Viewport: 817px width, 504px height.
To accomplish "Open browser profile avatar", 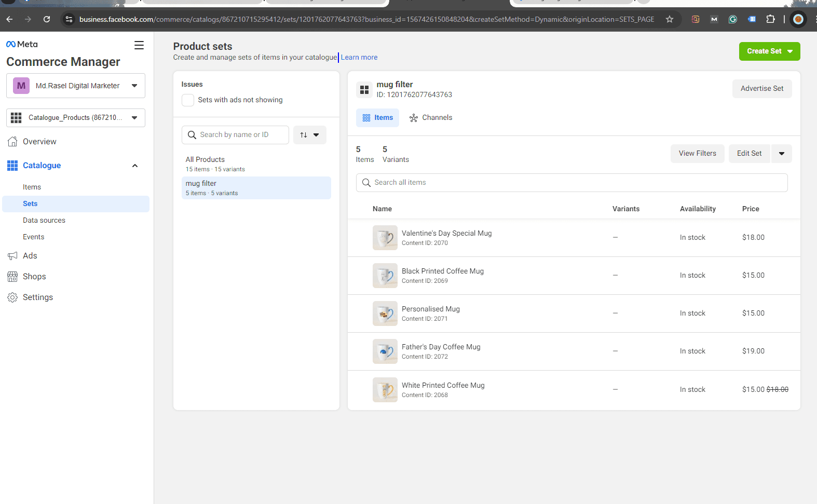I will click(798, 19).
